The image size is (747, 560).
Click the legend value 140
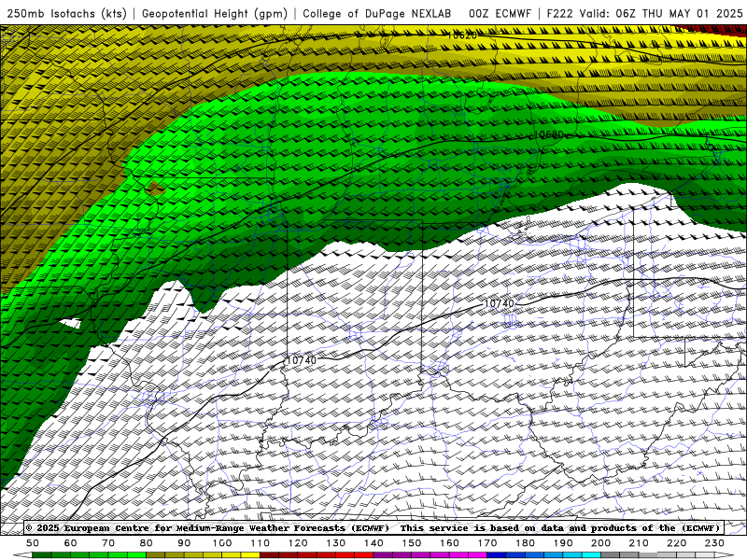[373, 543]
